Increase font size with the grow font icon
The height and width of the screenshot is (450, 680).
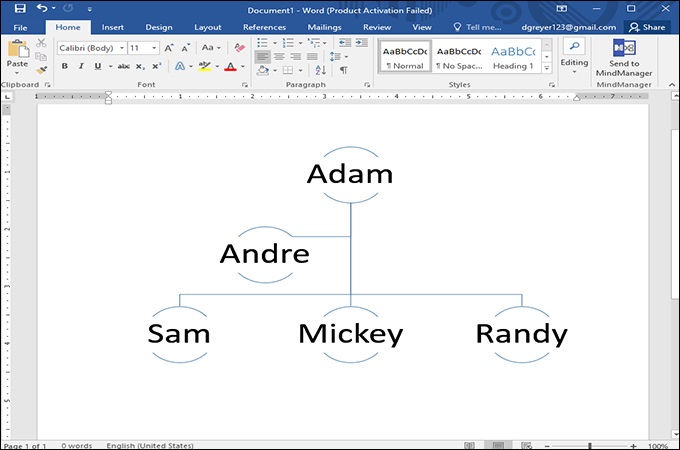coord(169,48)
